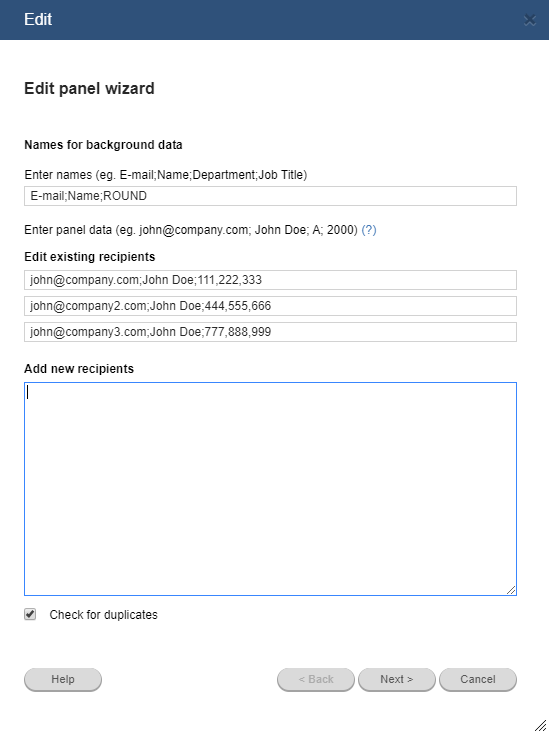549x731 pixels.
Task: Click the 'Names for background data' heading
Action: pyautogui.click(x=103, y=145)
